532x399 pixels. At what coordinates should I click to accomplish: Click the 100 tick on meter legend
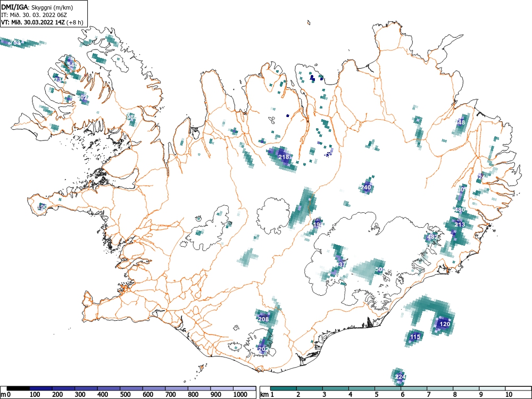click(35, 394)
